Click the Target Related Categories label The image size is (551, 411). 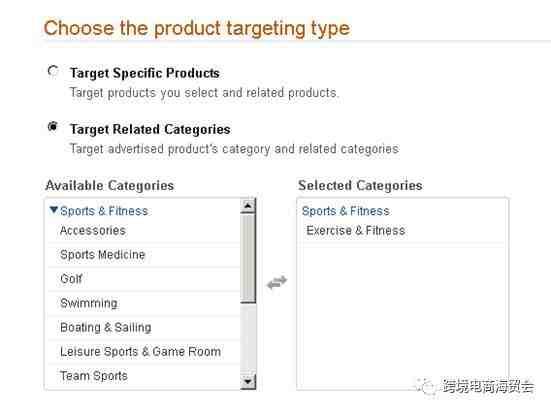(x=150, y=129)
